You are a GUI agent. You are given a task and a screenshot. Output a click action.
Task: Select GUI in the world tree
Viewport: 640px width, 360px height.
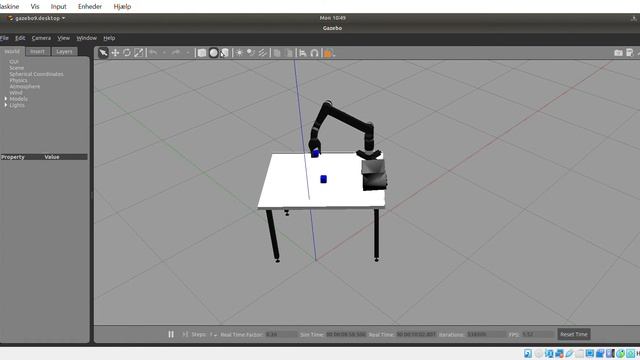tap(14, 62)
